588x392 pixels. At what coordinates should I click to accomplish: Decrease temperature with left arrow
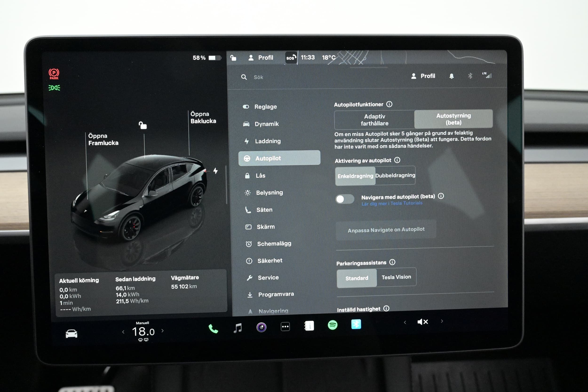tap(123, 332)
